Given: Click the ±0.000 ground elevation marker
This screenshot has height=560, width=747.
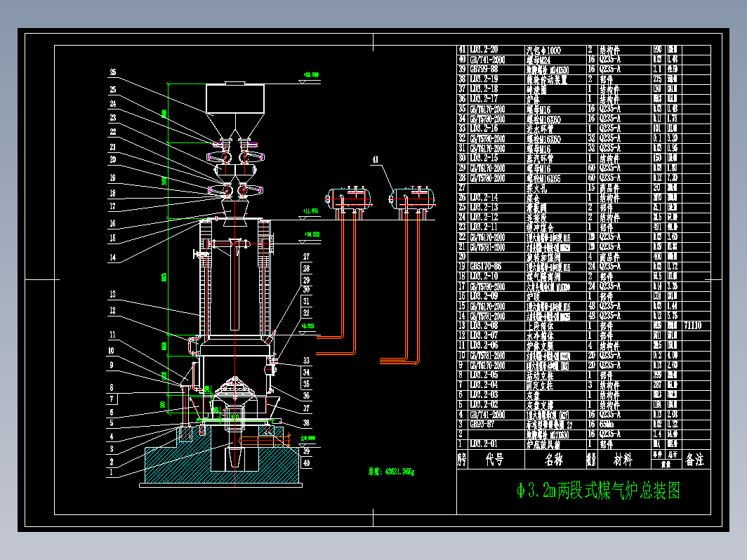Looking at the screenshot, I should [x=308, y=438].
